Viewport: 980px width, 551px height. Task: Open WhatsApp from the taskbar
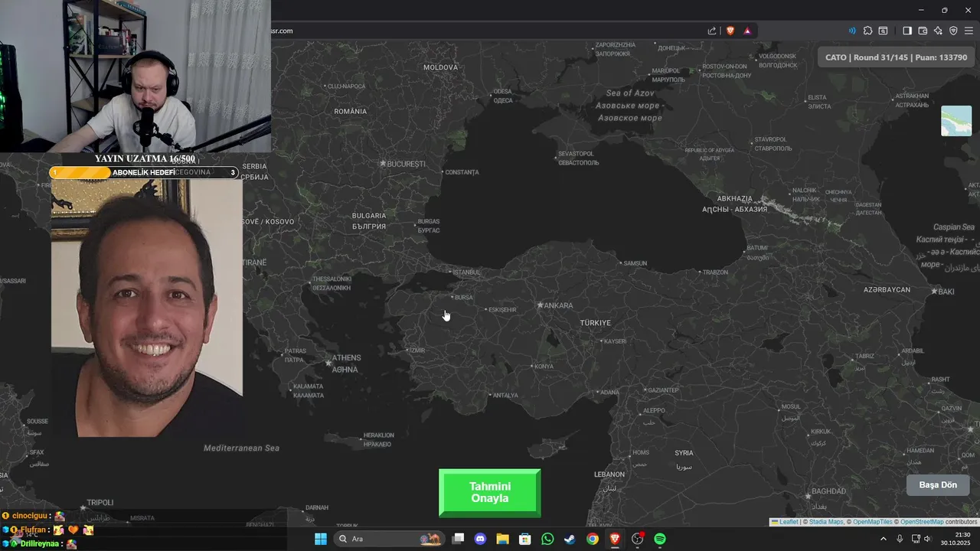[547, 539]
